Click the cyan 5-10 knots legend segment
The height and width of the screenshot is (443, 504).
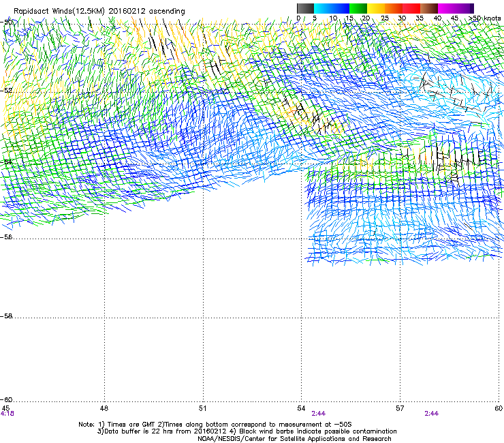click(x=323, y=8)
